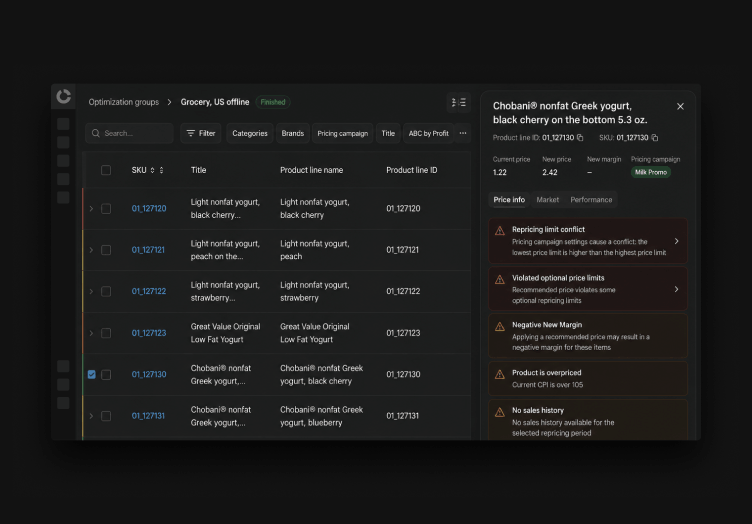Click the Finished status badge
Screen dimensions: 752x524
coord(273,102)
